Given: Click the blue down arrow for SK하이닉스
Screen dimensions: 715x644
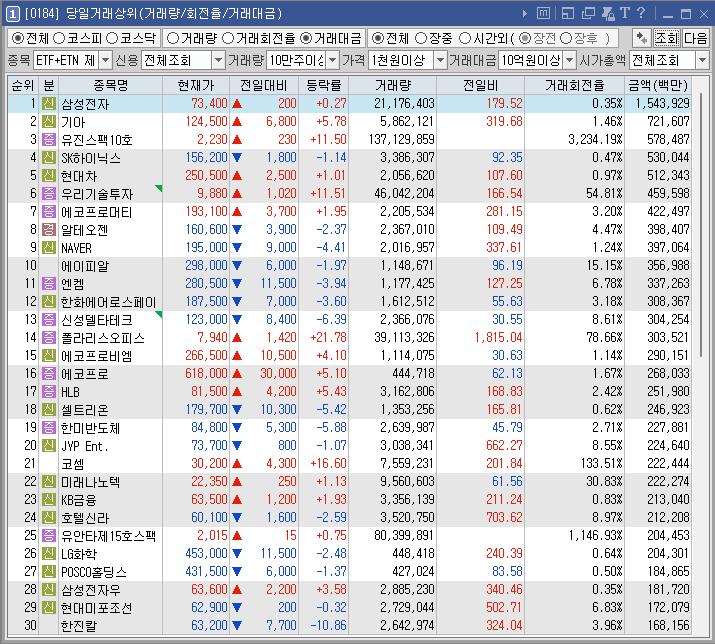Looking at the screenshot, I should click(x=237, y=158).
